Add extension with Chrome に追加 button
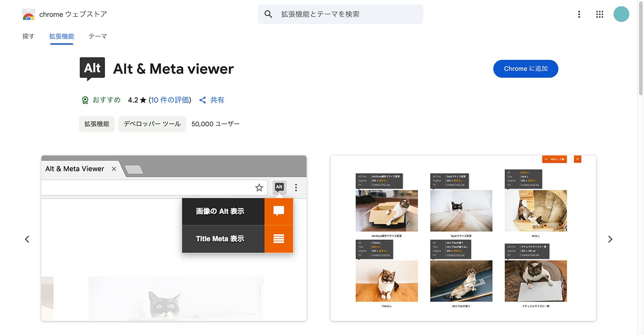This screenshot has height=335, width=644. (x=525, y=69)
